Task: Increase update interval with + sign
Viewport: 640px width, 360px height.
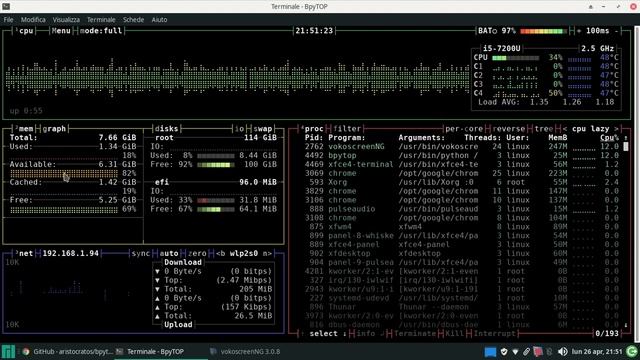Action: coord(579,31)
